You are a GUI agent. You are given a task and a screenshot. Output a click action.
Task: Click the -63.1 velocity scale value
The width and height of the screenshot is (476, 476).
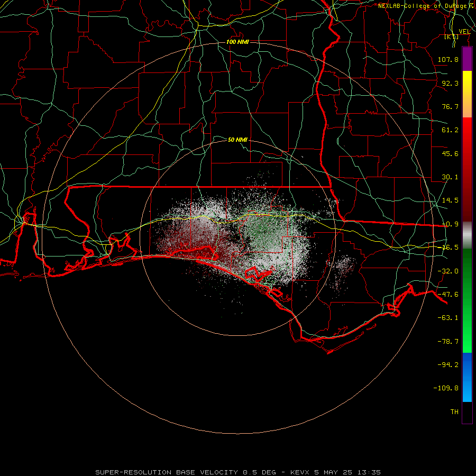(x=448, y=318)
